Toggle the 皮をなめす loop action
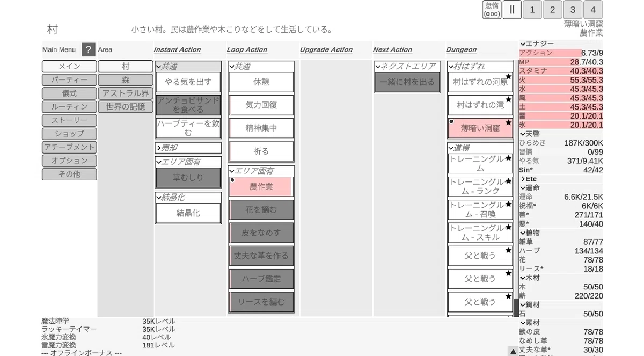 pos(261,233)
